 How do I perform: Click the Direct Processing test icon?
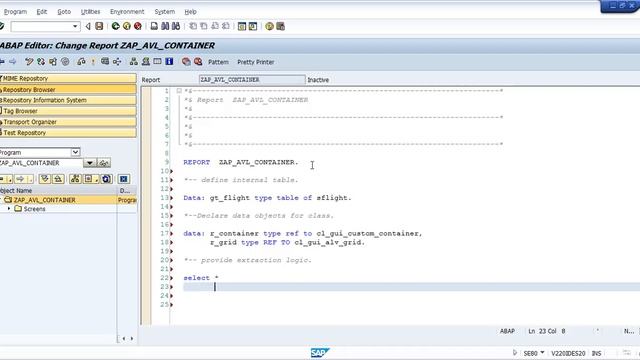[x=105, y=62]
